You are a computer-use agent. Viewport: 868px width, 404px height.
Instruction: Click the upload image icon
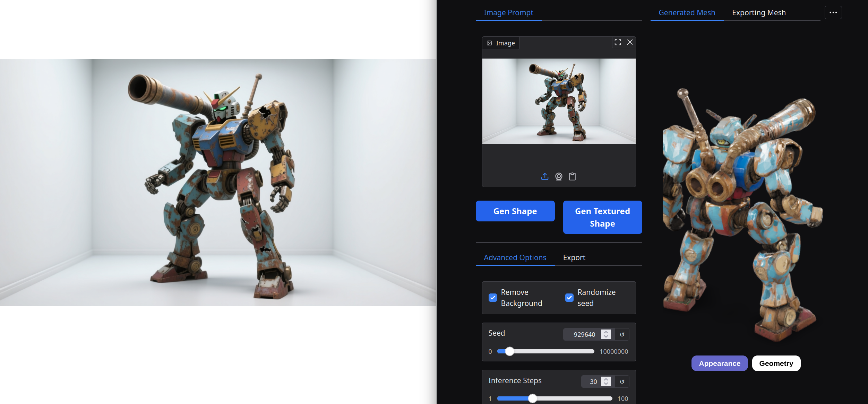pyautogui.click(x=545, y=177)
